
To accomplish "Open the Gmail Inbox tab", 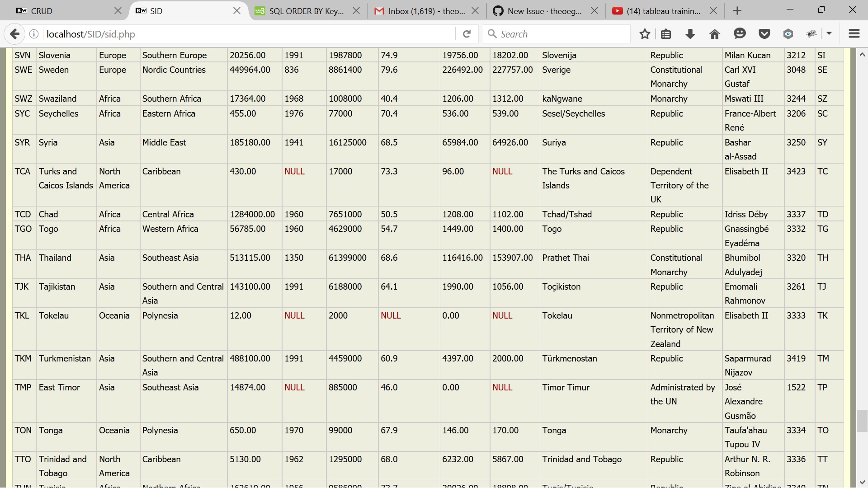I will click(420, 11).
